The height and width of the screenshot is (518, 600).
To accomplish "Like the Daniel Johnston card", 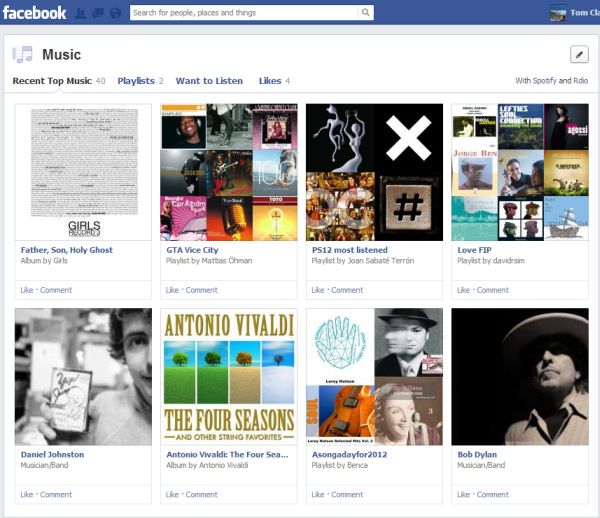I will (x=27, y=495).
